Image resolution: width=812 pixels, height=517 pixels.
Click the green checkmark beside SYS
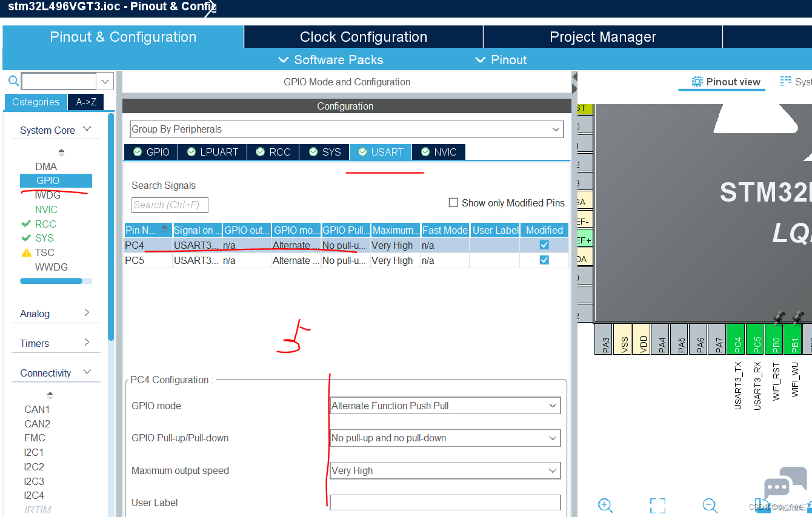[26, 238]
